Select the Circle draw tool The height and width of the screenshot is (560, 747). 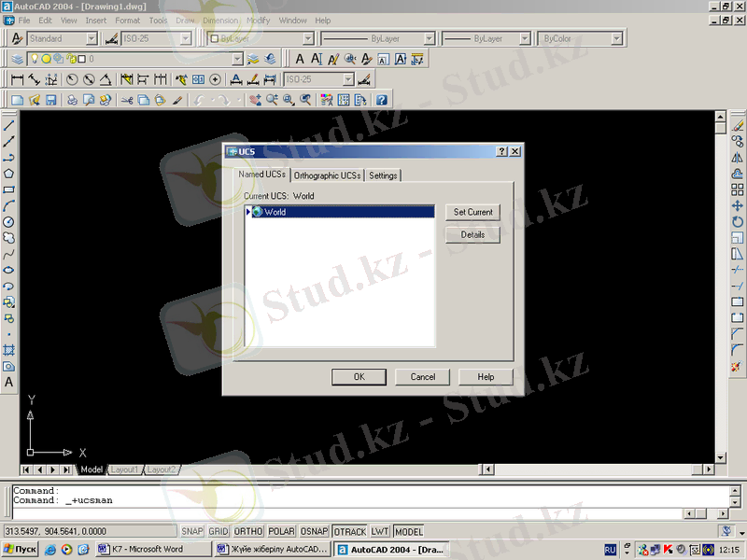(8, 222)
